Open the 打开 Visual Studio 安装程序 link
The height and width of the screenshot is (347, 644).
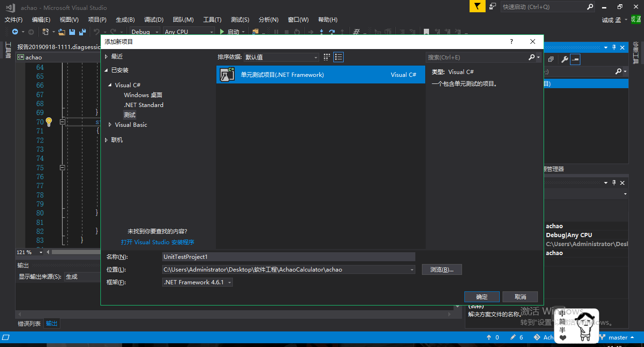pos(157,242)
